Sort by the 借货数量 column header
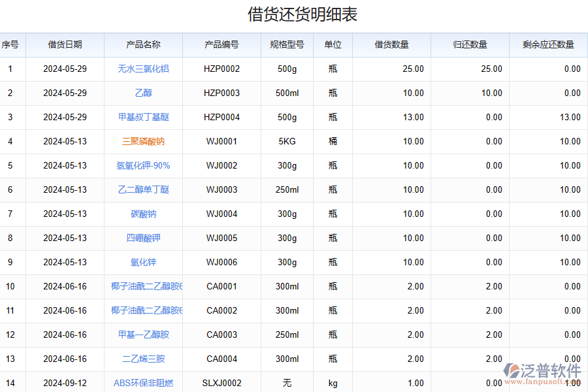Screen dimensions: 588x392 pyautogui.click(x=392, y=44)
